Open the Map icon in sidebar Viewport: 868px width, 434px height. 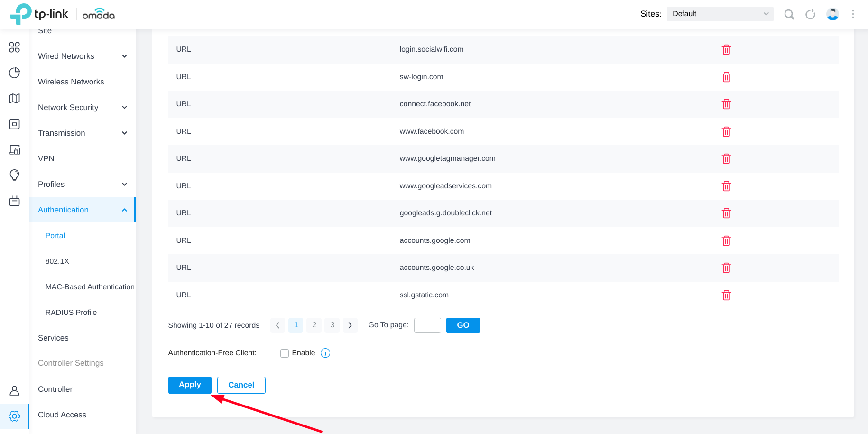[15, 98]
